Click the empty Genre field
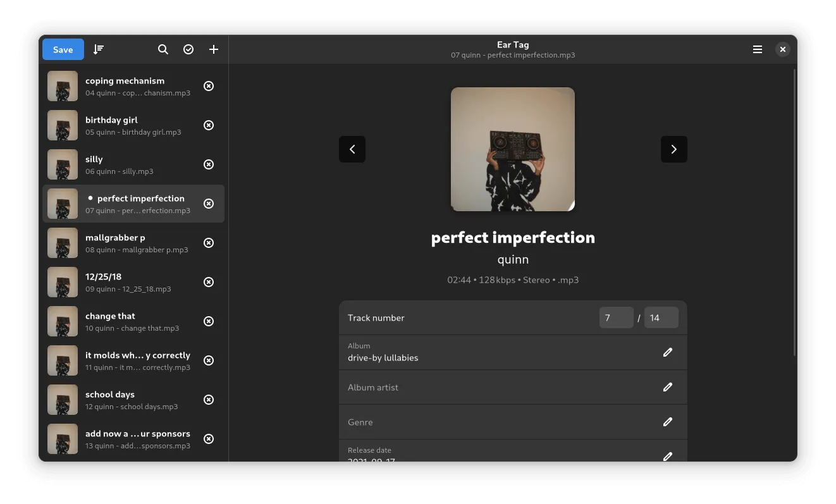 coord(513,422)
